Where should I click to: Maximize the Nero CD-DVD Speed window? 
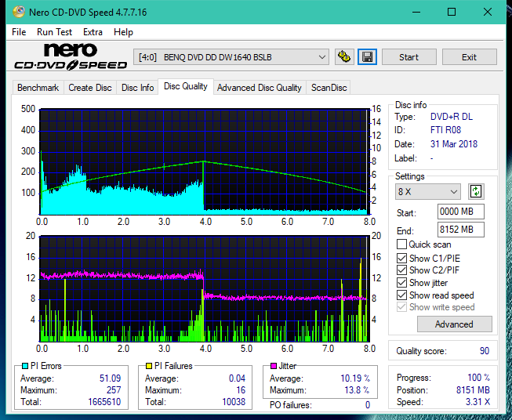[x=452, y=12]
